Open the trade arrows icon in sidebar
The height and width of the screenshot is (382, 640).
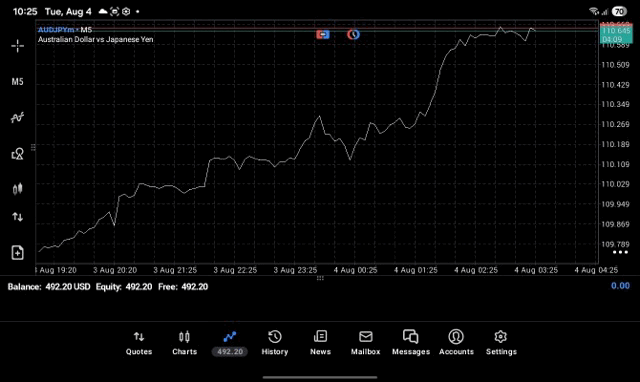pos(18,217)
